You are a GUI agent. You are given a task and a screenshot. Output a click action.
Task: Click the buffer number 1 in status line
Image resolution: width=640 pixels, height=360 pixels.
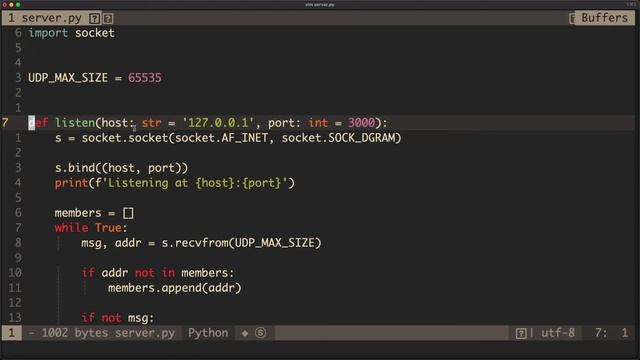(11, 333)
